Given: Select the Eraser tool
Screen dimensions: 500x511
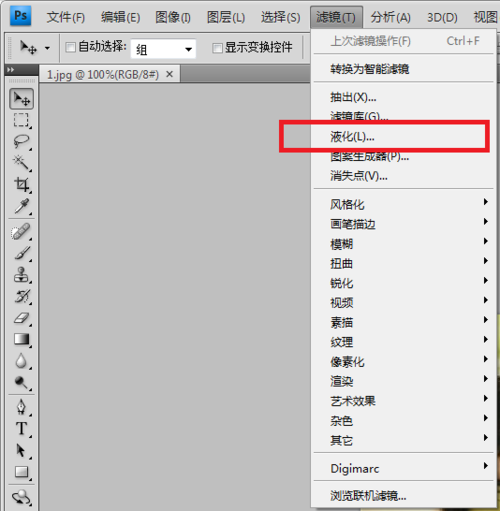Looking at the screenshot, I should click(21, 318).
